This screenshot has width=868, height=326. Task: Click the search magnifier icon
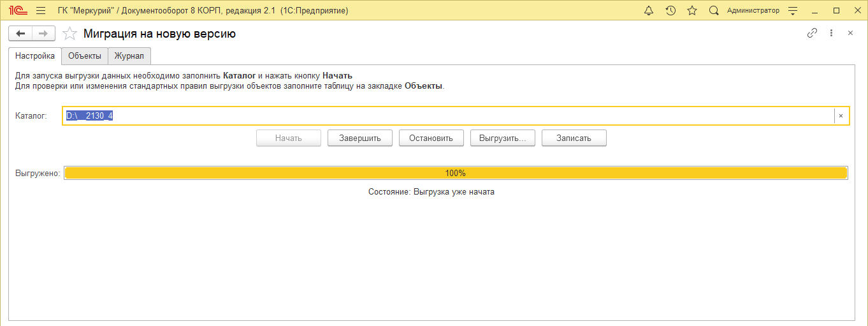pyautogui.click(x=714, y=11)
